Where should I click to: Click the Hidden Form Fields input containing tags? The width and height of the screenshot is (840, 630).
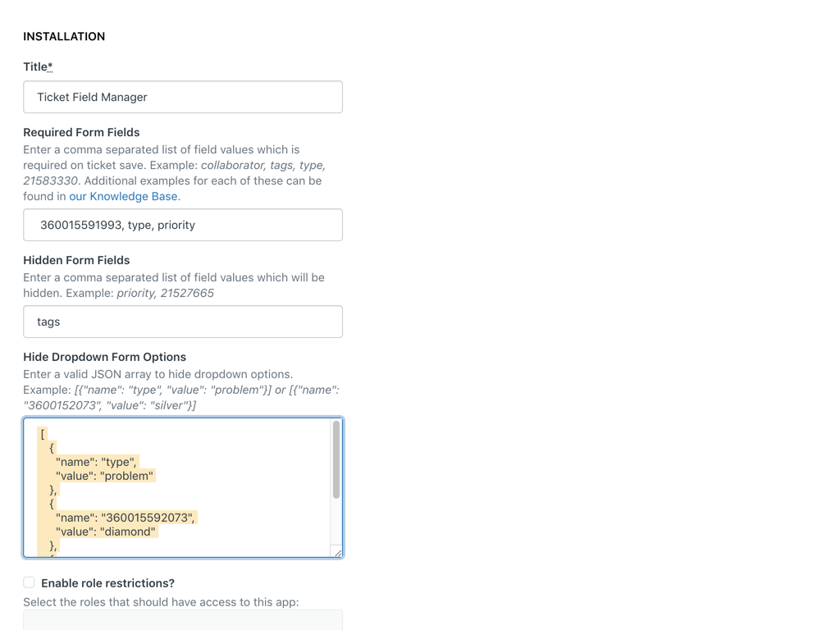pos(182,322)
